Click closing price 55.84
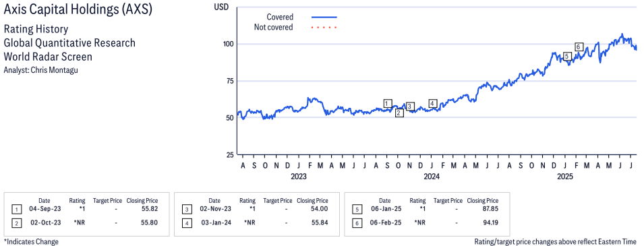 [320, 222]
